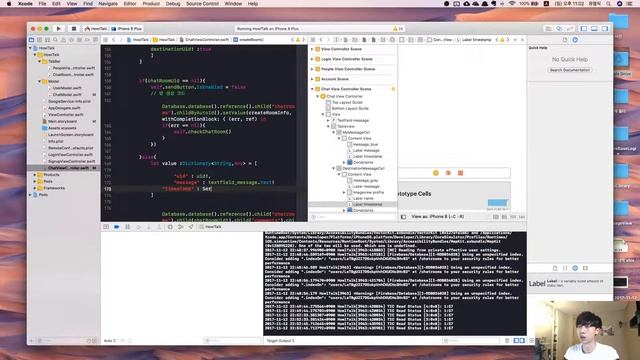Screen dimensions: 640x360
Task: Toggle breakpoints activation in the debug bar
Action: point(117,227)
